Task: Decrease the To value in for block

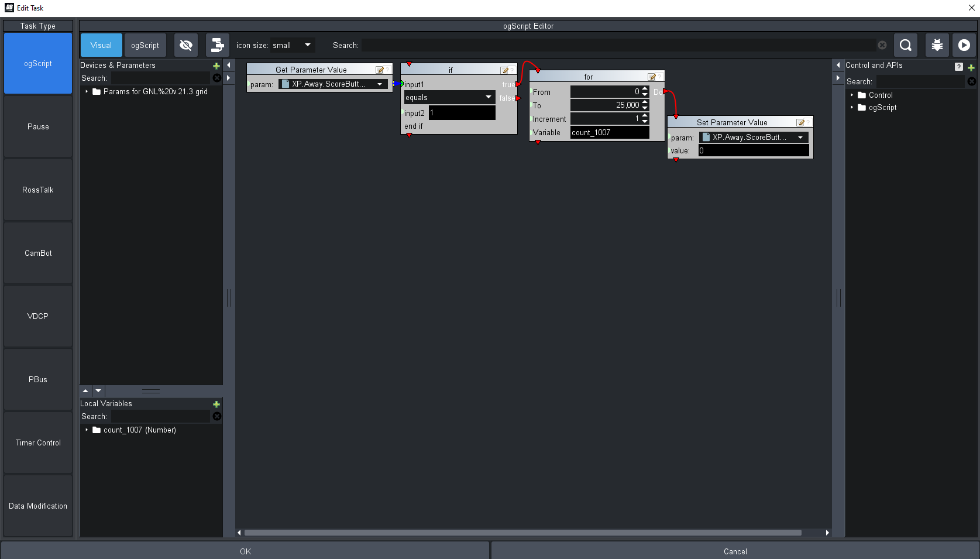Action: 645,108
